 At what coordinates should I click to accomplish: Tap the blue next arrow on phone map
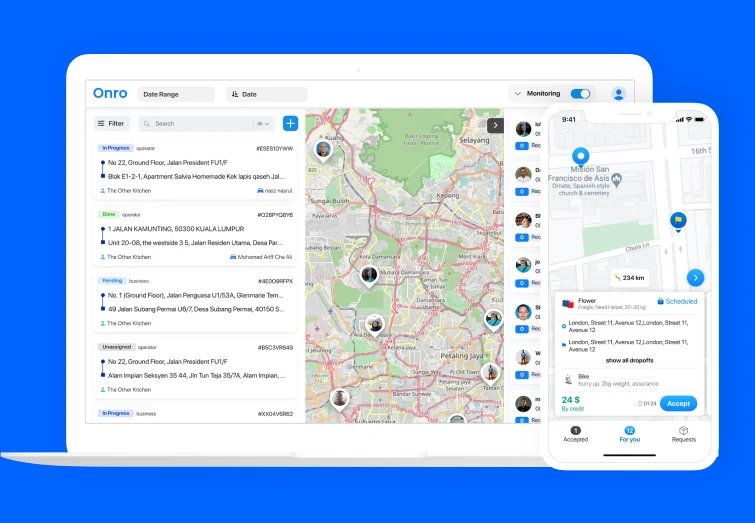click(695, 278)
